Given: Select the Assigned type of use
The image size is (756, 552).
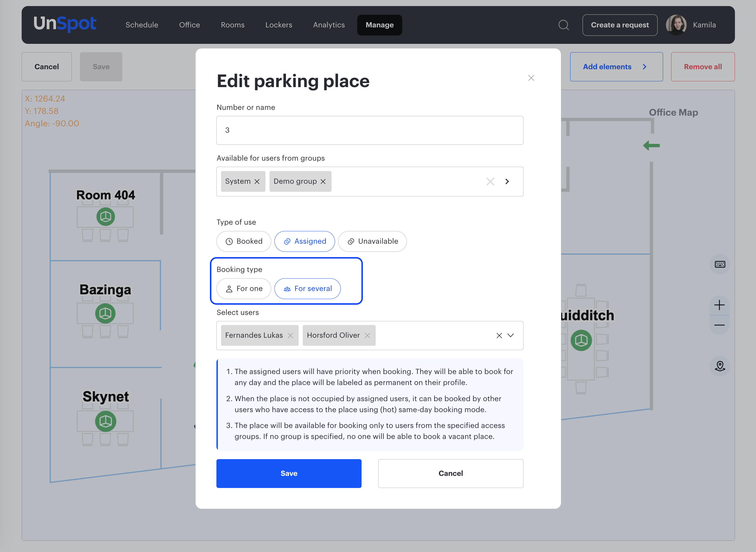Looking at the screenshot, I should tap(304, 241).
